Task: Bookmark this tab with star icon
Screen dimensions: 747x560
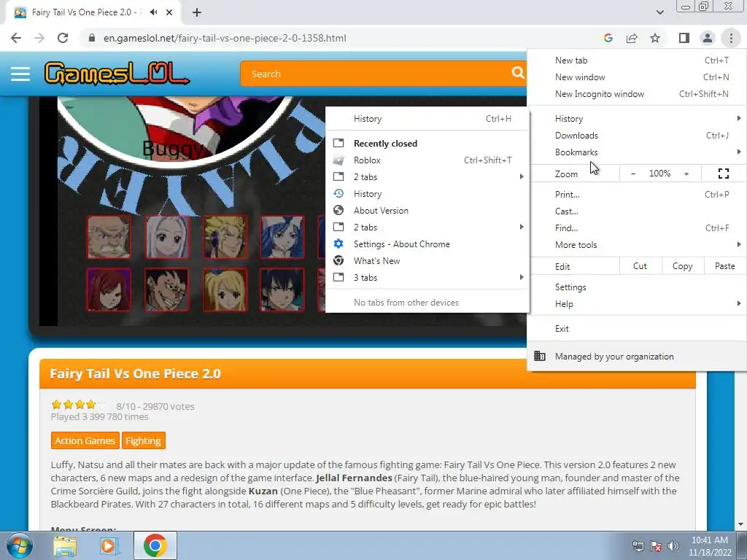Action: pos(655,38)
